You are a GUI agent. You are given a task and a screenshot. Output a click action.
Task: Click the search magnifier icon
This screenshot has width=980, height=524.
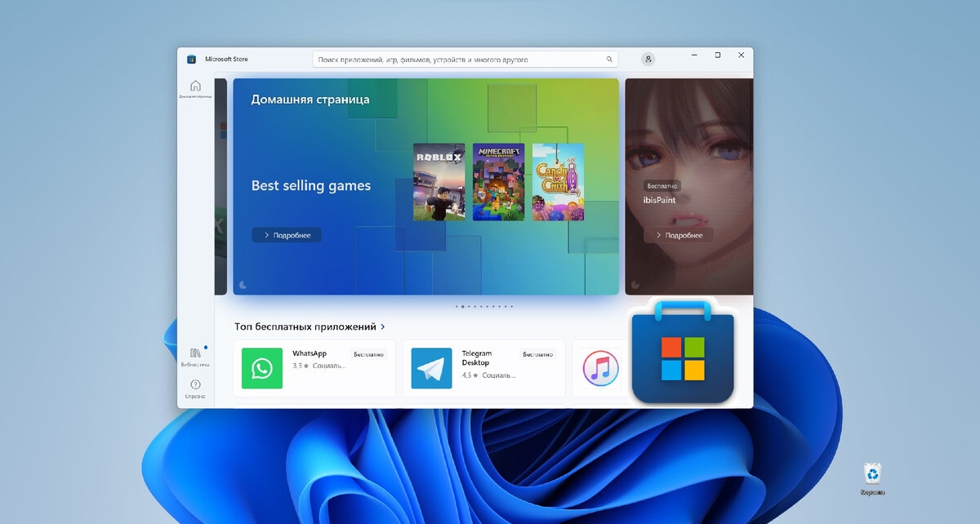[609, 60]
